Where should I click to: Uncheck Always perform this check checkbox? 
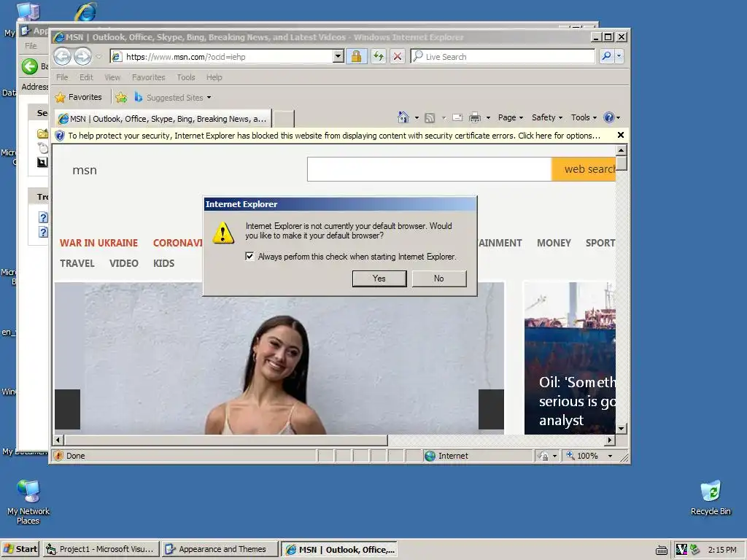[249, 256]
